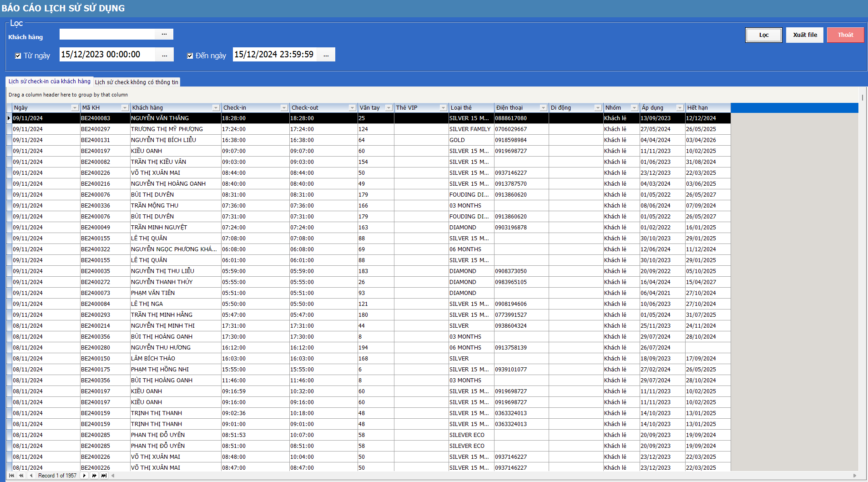Image resolution: width=868 pixels, height=482 pixels.
Task: Select code cell BE2400082
Action: (x=105, y=162)
